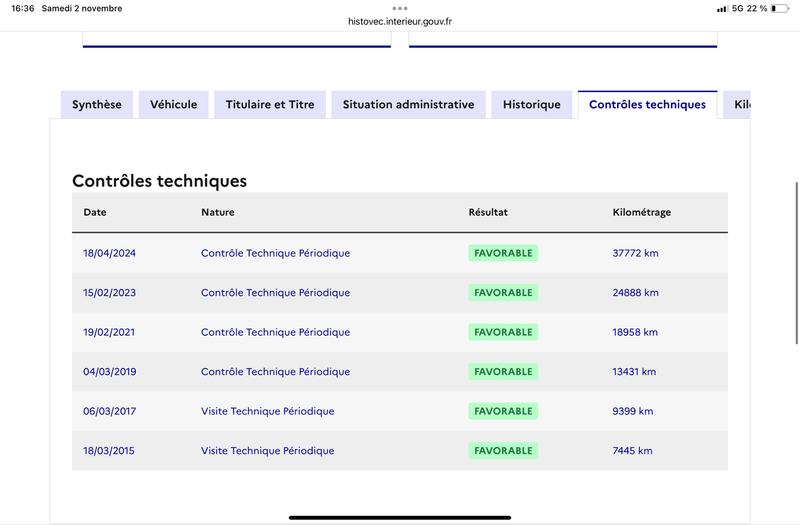
Task: Select the date 04/03/2019
Action: 110,371
